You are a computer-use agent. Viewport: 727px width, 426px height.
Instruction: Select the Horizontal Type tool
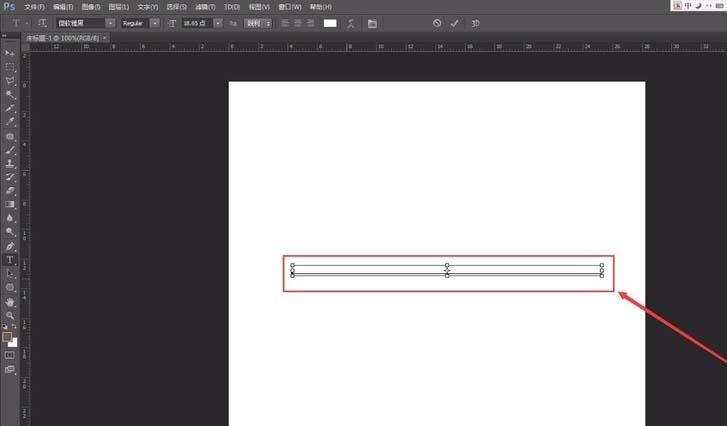pos(10,259)
